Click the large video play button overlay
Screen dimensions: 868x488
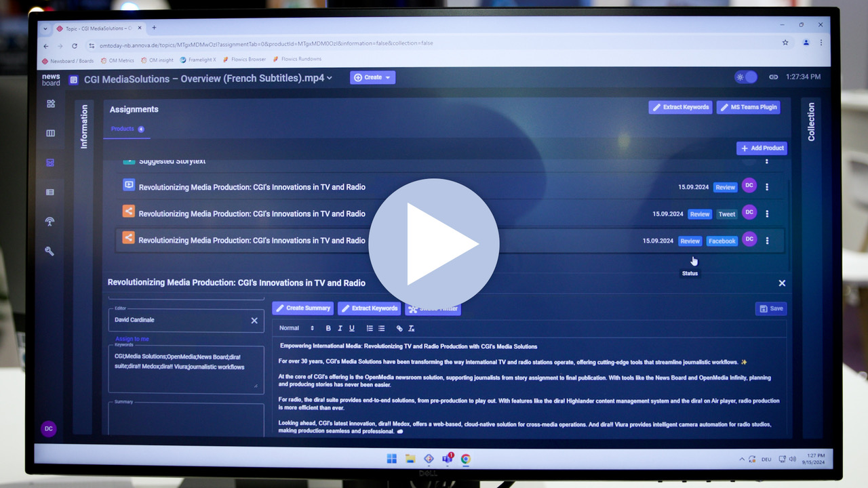434,244
